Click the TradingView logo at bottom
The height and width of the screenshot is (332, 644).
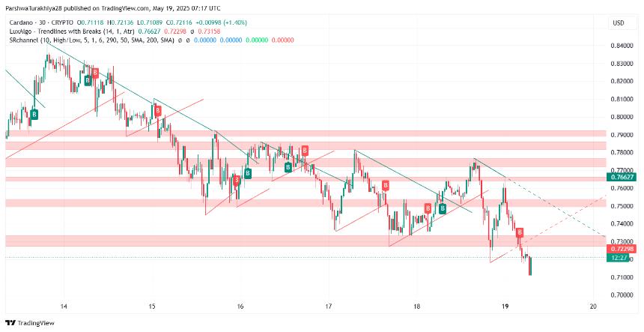pos(30,323)
